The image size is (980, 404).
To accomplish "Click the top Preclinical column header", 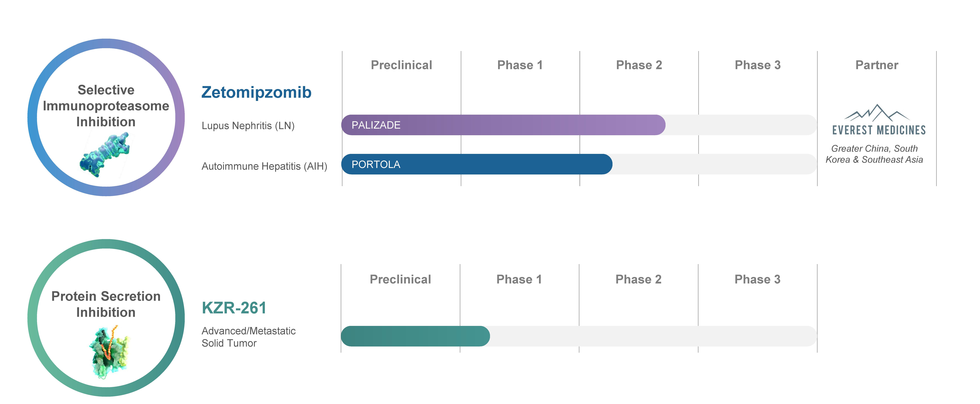I will pos(401,65).
